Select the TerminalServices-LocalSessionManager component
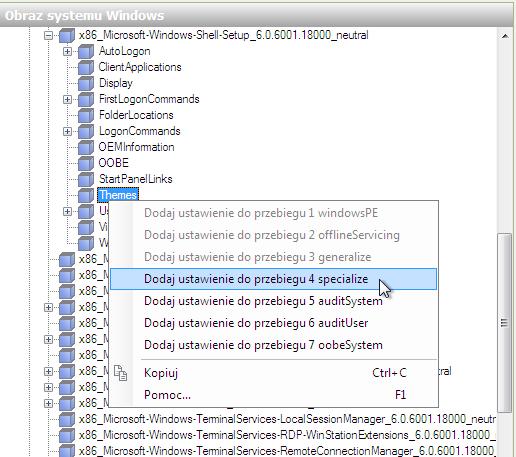 click(x=287, y=419)
